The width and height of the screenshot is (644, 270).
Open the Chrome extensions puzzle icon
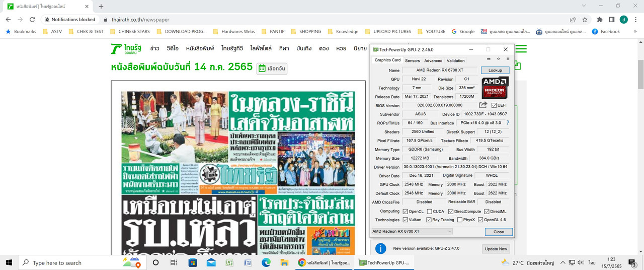pos(599,20)
